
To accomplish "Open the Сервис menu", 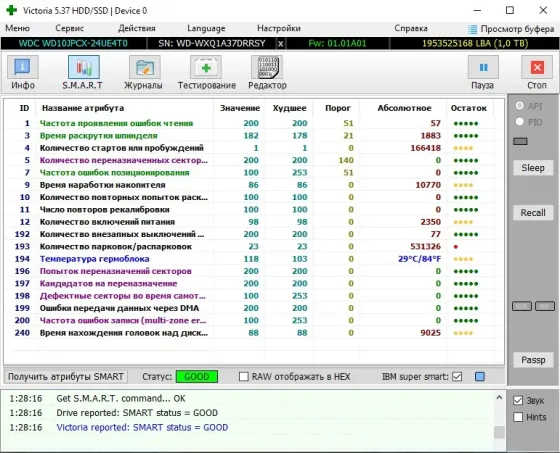I will pyautogui.click(x=70, y=28).
